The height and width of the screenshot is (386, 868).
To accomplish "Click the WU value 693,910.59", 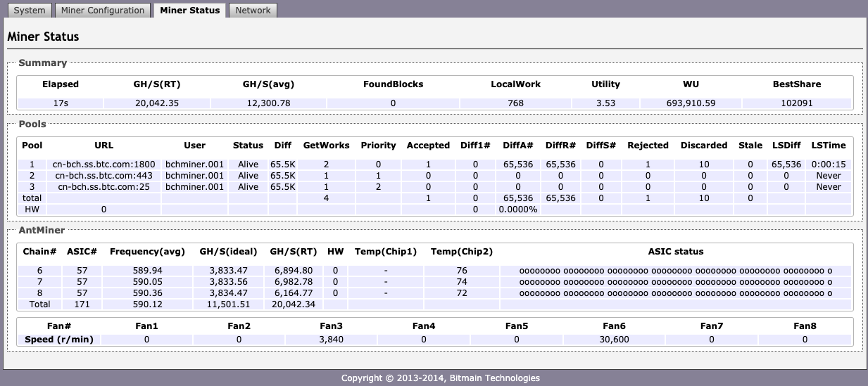I will tap(690, 103).
